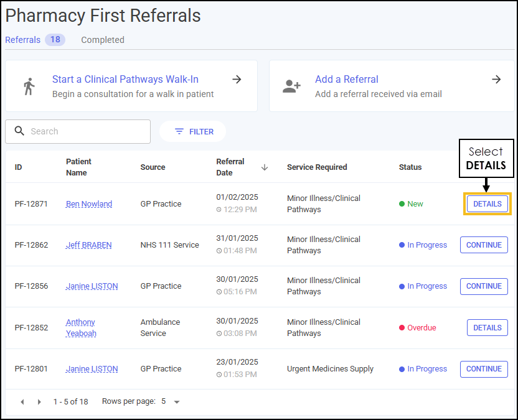
Task: Click inside the Search field
Action: (x=78, y=131)
